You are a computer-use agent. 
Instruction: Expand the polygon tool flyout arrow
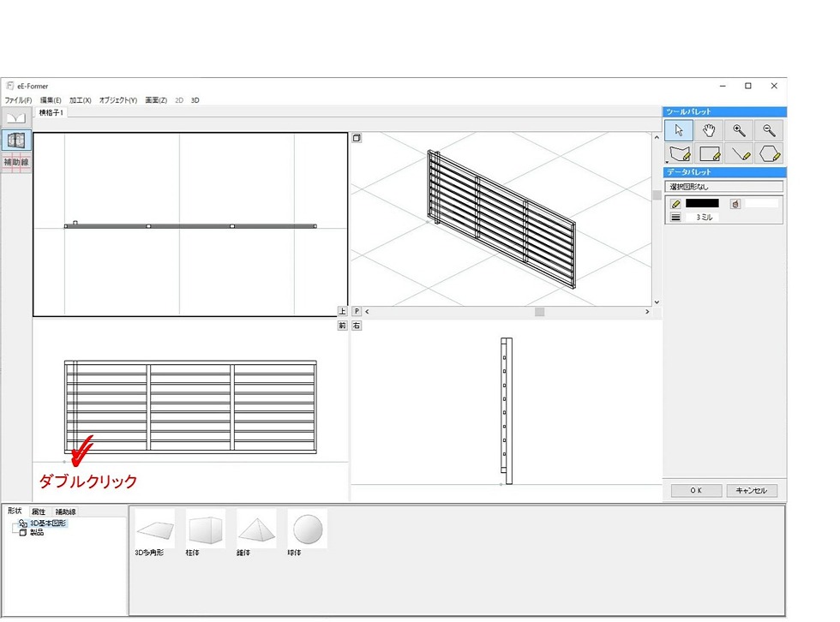click(x=667, y=162)
